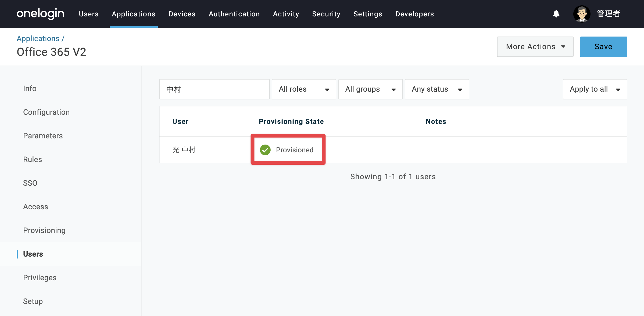Click the user search field containing 中村

coord(214,89)
